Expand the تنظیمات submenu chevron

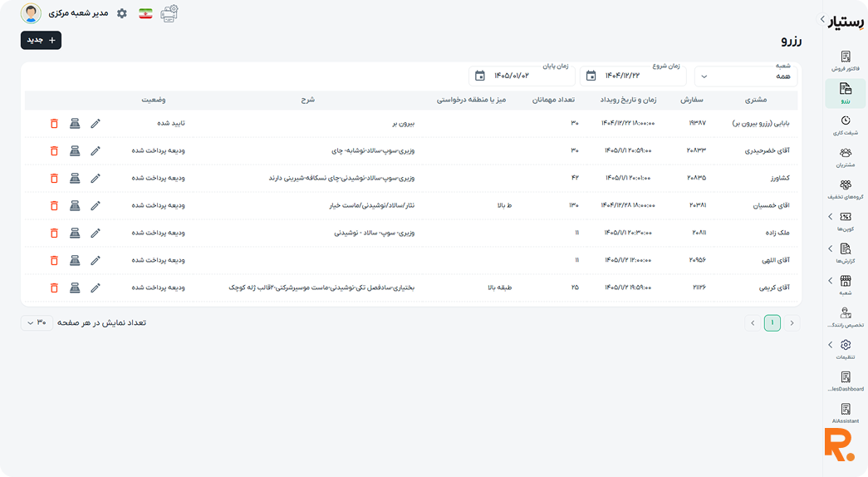click(x=831, y=345)
